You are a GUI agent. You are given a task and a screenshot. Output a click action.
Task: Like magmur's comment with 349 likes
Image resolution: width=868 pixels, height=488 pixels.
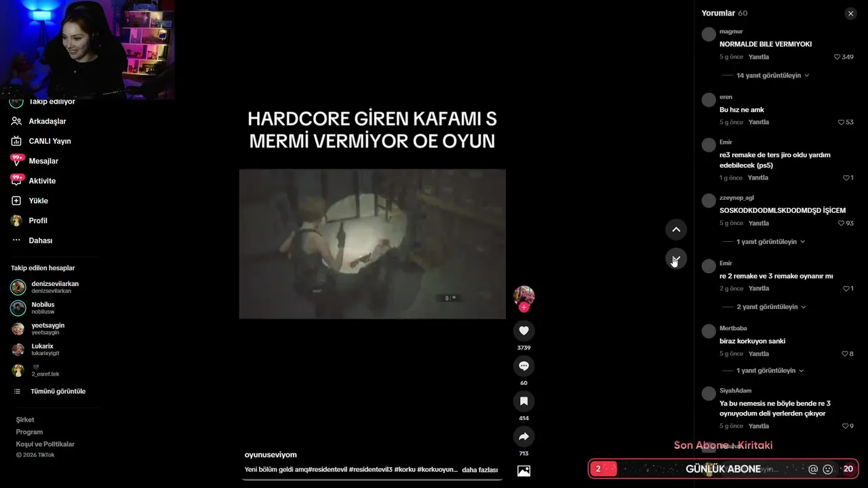837,57
